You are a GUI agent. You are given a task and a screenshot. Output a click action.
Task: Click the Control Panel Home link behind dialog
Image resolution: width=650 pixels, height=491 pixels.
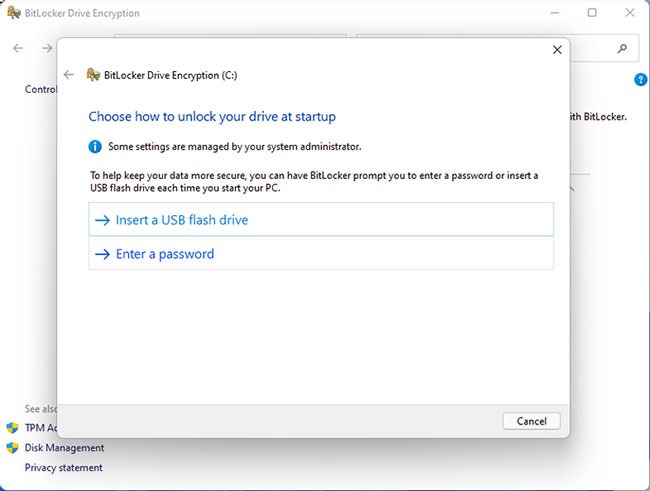coord(41,89)
